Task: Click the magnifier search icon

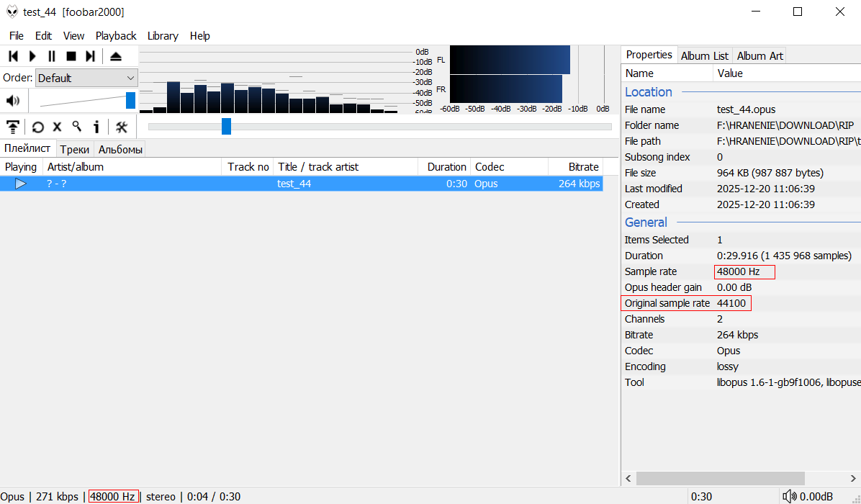Action: (76, 127)
